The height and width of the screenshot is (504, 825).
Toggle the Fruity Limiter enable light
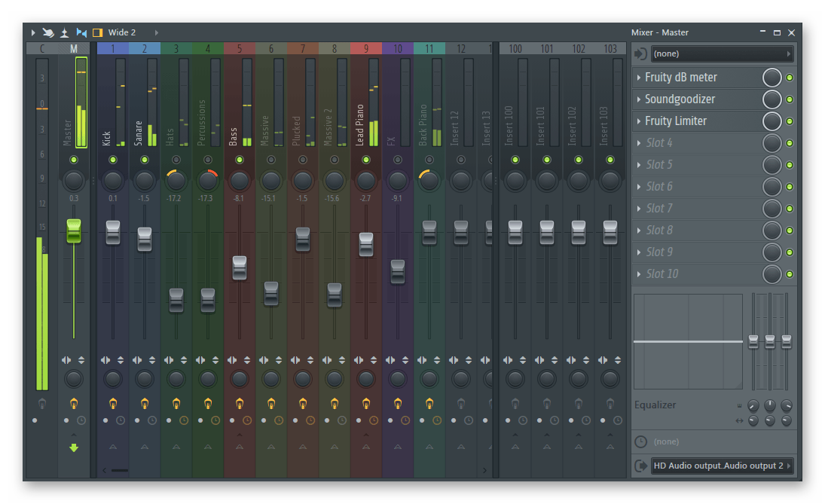click(789, 121)
